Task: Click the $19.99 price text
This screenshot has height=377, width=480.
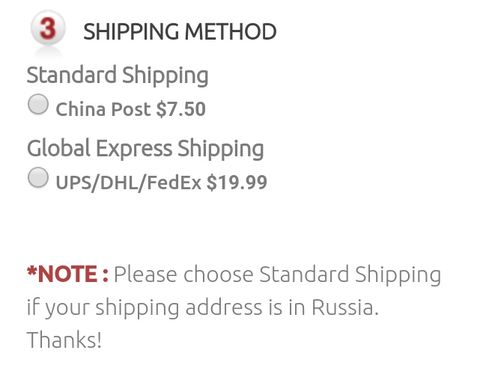Action: (x=237, y=182)
